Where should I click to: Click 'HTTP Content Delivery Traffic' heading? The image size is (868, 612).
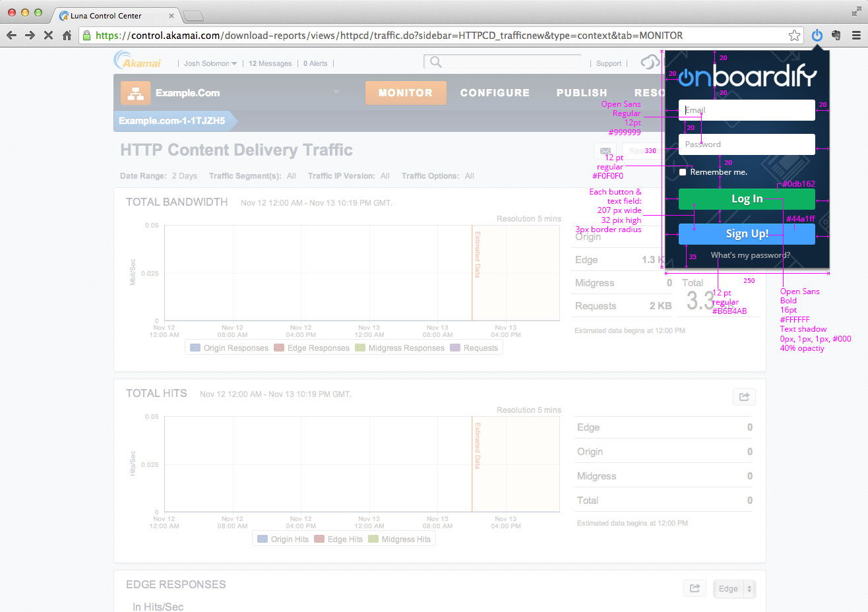click(236, 150)
